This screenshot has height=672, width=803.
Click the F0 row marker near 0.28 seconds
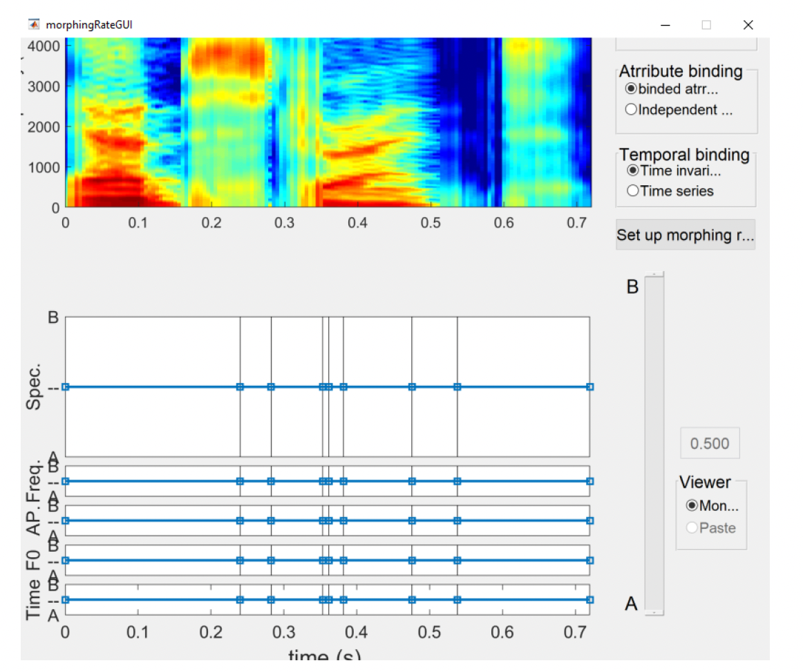271,561
